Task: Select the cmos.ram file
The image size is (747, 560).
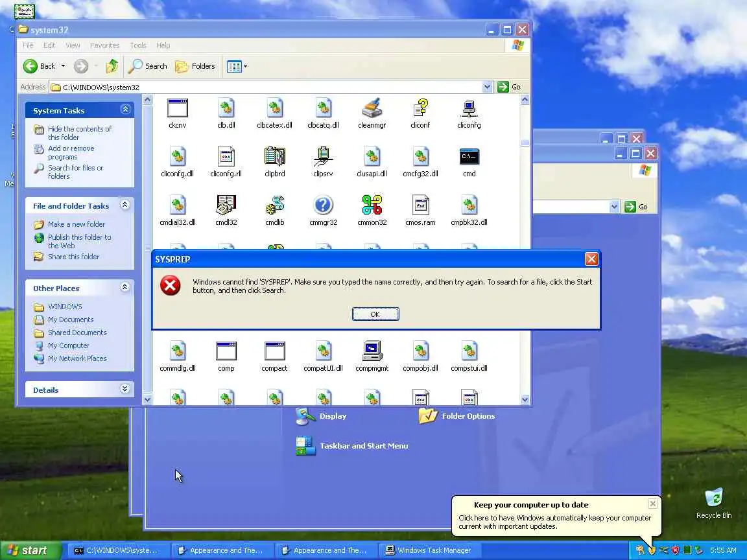Action: [421, 205]
